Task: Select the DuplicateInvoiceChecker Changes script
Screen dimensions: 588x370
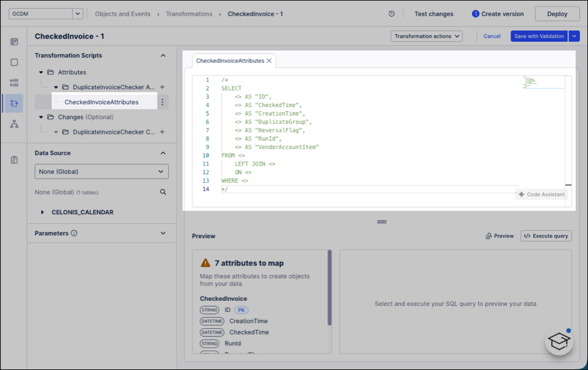Action: coord(103,132)
